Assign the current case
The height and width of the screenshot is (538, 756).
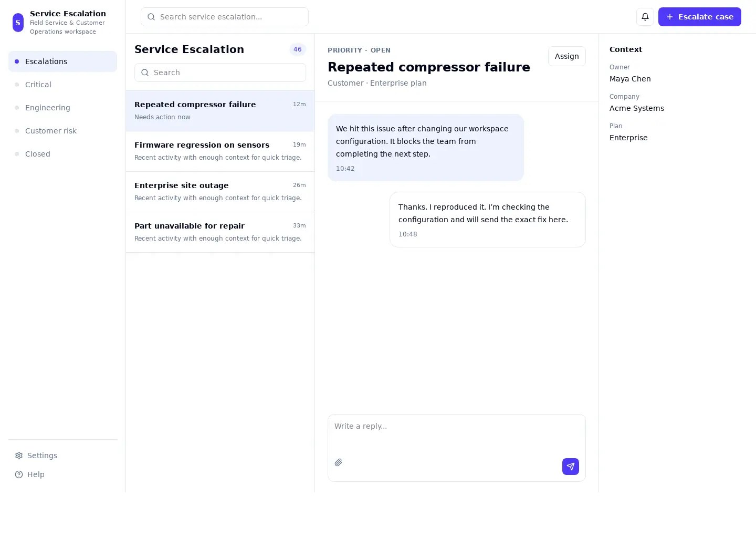click(x=567, y=56)
